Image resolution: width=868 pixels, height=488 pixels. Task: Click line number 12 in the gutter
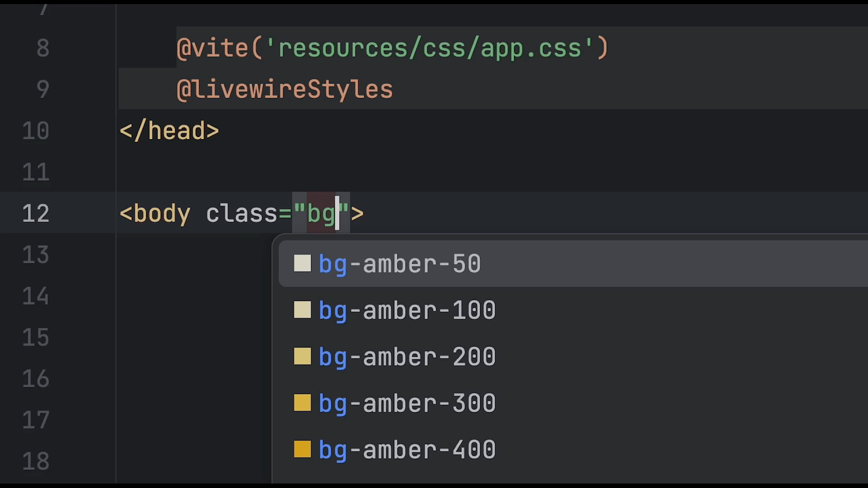[36, 213]
